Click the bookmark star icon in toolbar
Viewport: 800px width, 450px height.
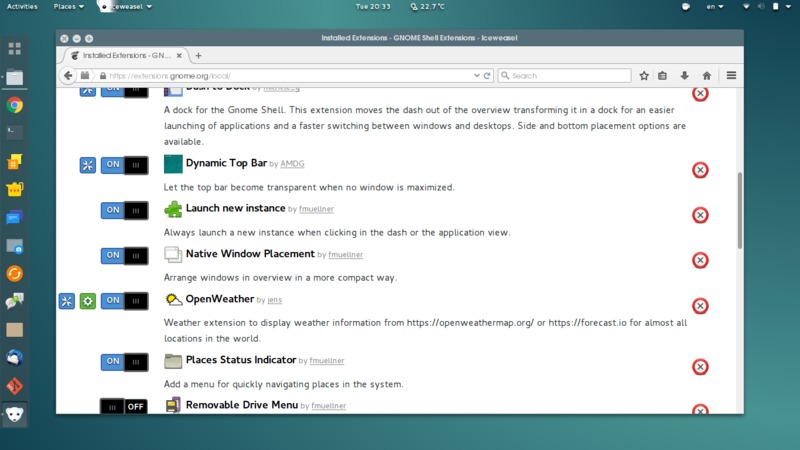(x=644, y=76)
